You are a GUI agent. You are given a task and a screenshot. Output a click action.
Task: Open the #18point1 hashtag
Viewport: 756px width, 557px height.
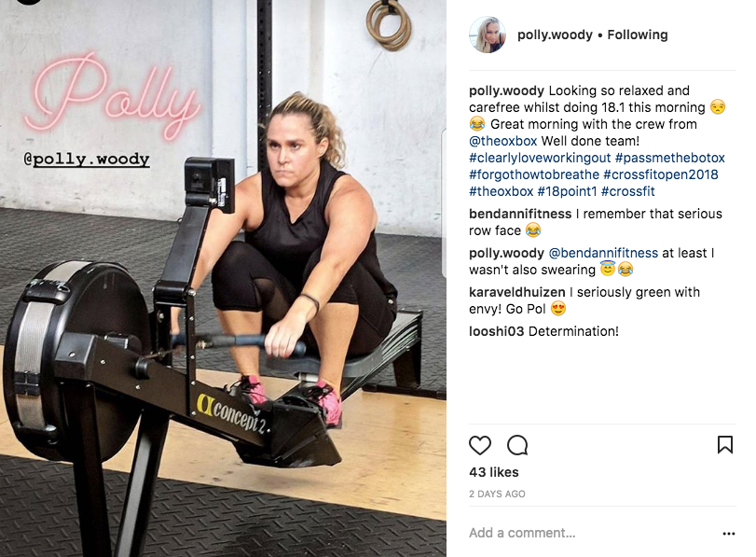click(567, 191)
